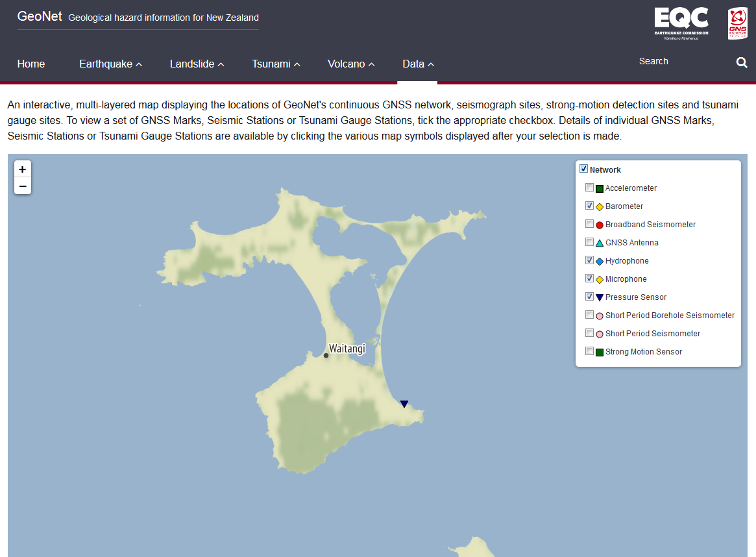Click the Waitangi town label on map

(x=347, y=348)
